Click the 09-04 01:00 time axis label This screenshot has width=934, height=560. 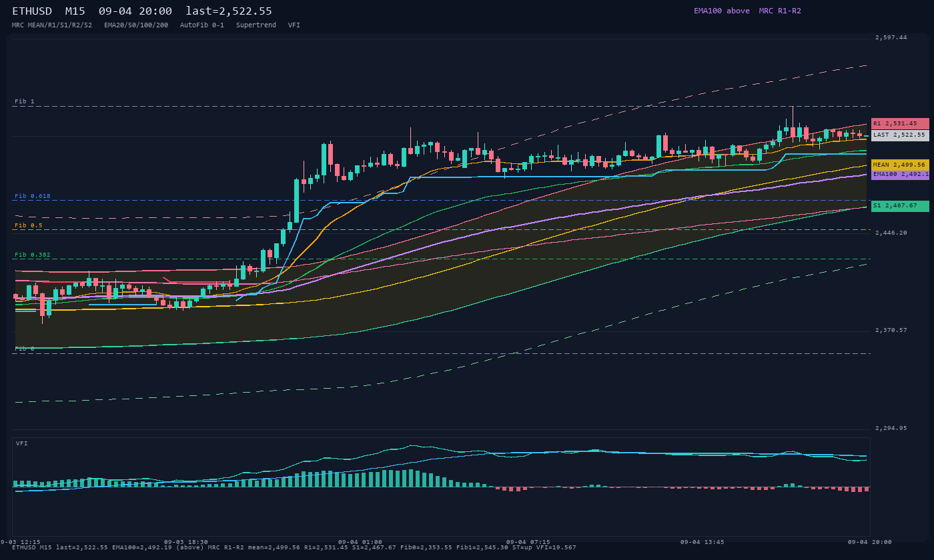(x=360, y=542)
